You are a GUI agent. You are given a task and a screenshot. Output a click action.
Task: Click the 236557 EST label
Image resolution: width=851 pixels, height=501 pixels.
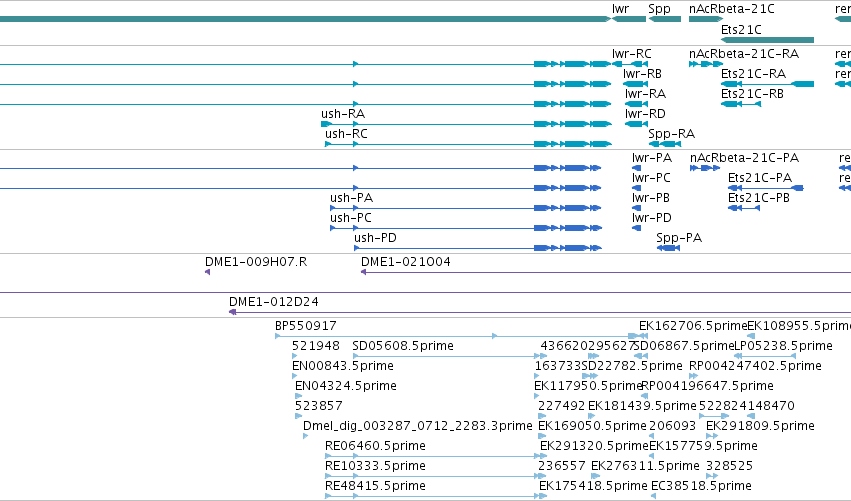(x=562, y=466)
